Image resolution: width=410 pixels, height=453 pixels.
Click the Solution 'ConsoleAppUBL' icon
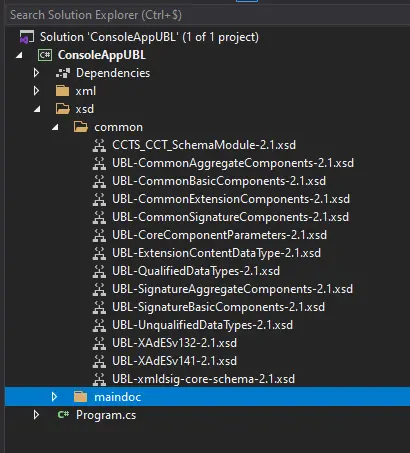(27, 37)
